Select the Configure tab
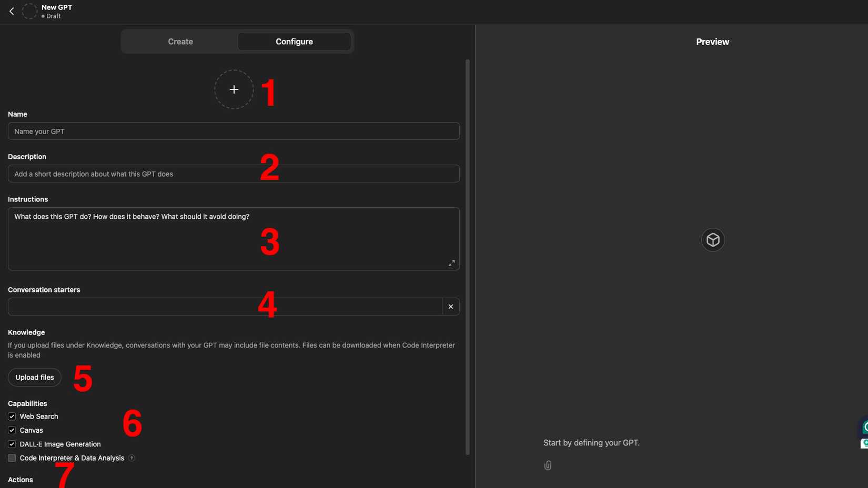Viewport: 868px width, 488px height. pos(294,41)
